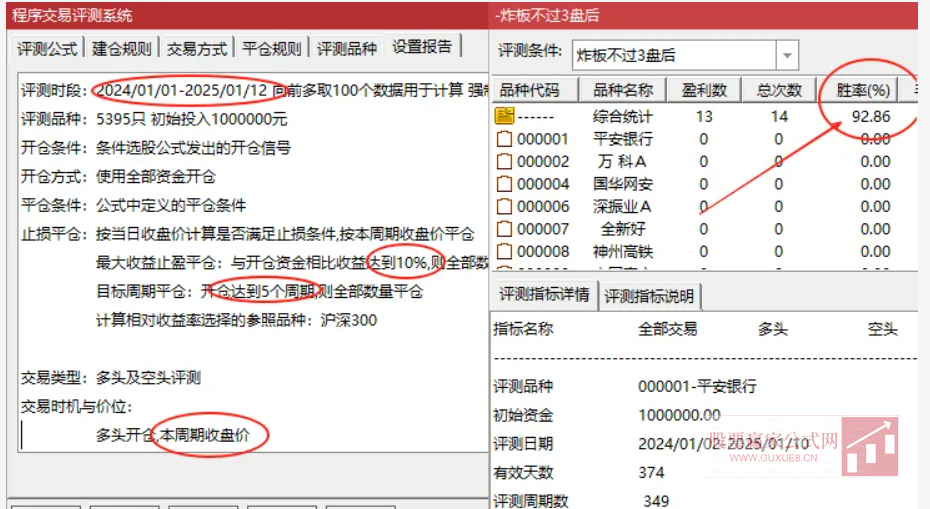Screen dimensions: 930x509
Task: Sort by the 胜率(%) column header
Action: (x=863, y=90)
